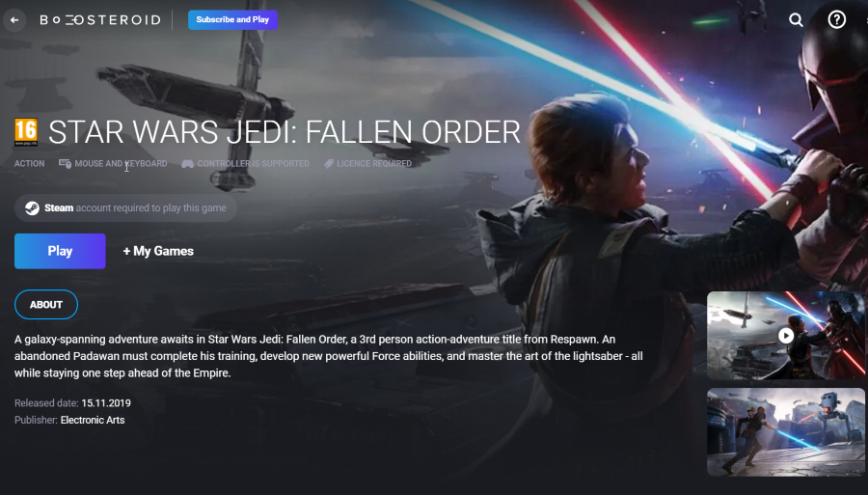Click the back arrow icon
This screenshot has height=495, width=868.
[x=14, y=20]
